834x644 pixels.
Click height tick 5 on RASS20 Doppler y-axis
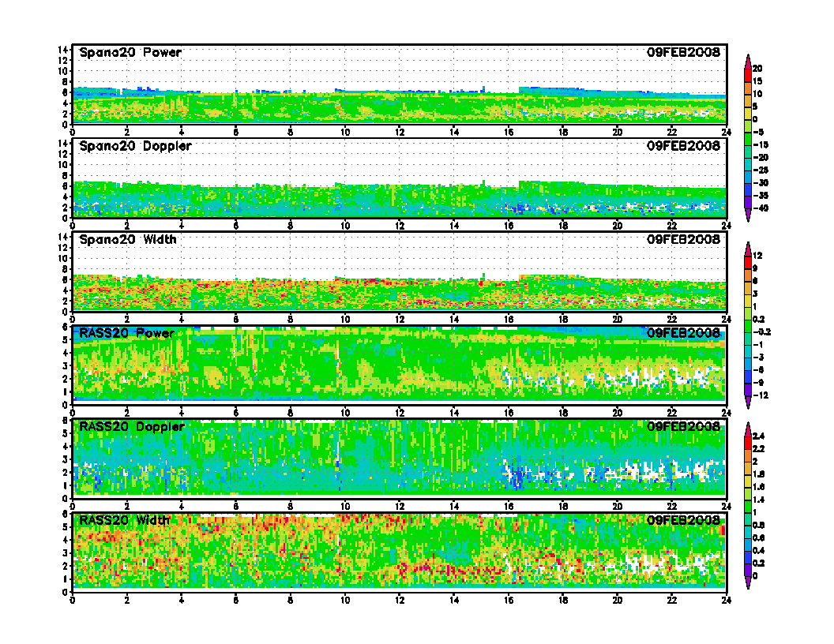pos(65,433)
